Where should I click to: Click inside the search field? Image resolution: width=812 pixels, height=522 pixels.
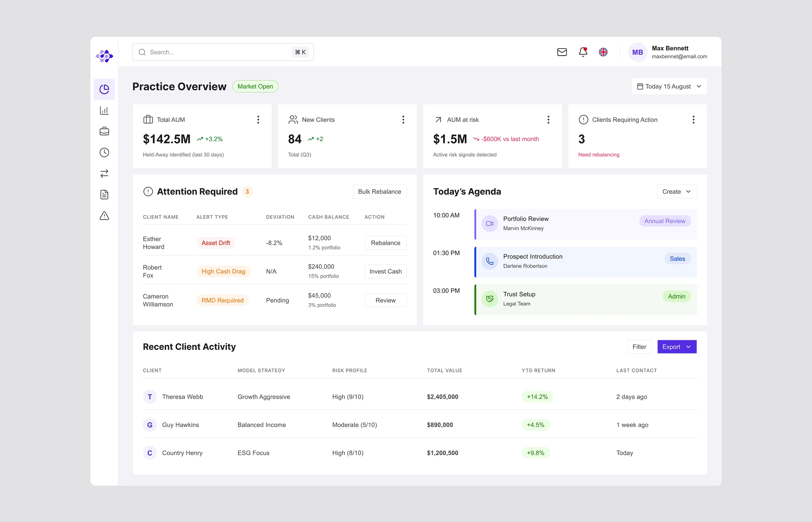217,52
